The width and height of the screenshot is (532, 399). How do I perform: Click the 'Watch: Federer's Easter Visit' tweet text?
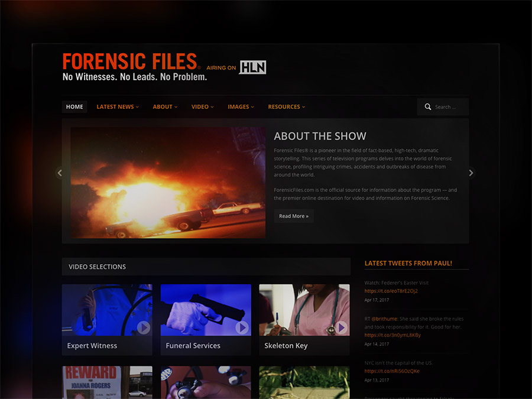pyautogui.click(x=396, y=283)
